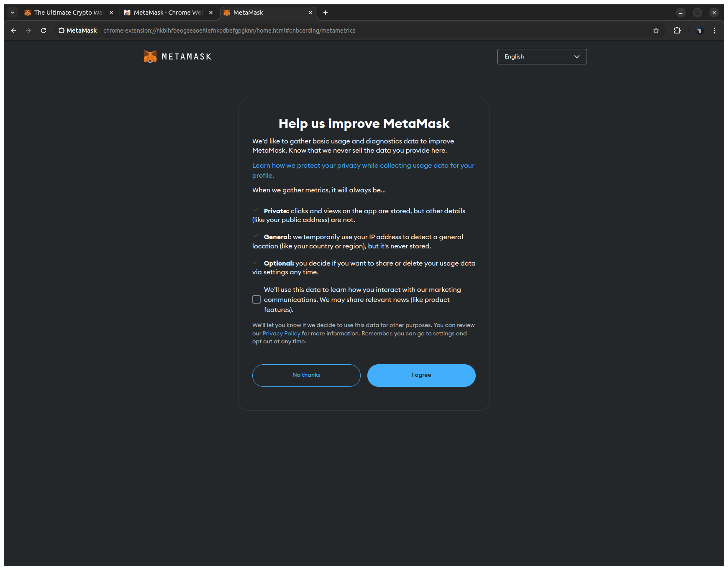Click the 'I agree' button

click(x=421, y=375)
